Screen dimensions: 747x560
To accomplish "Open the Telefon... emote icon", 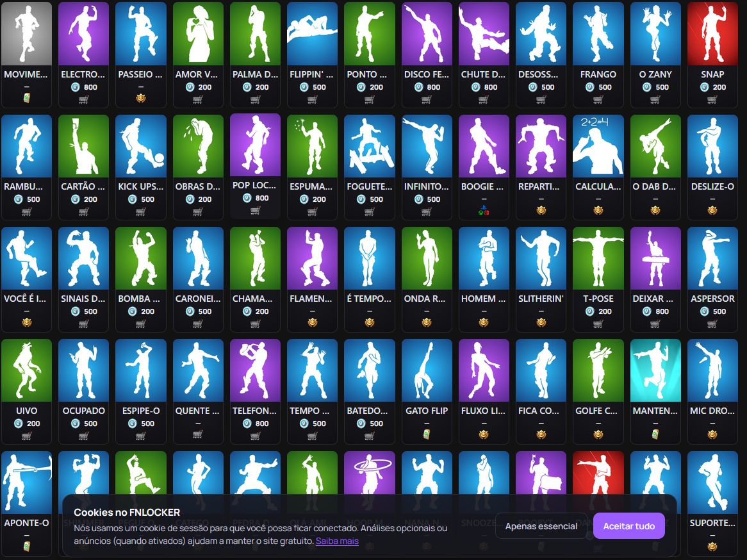I will 255,370.
